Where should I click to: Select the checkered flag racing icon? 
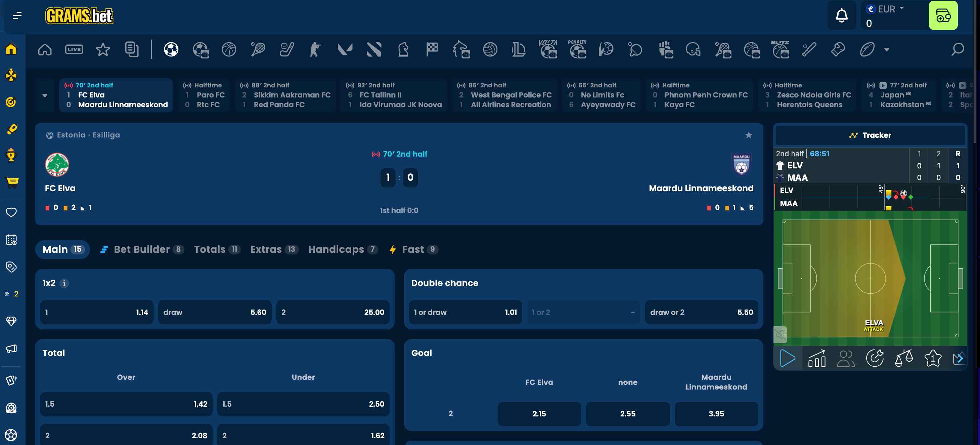[432, 49]
